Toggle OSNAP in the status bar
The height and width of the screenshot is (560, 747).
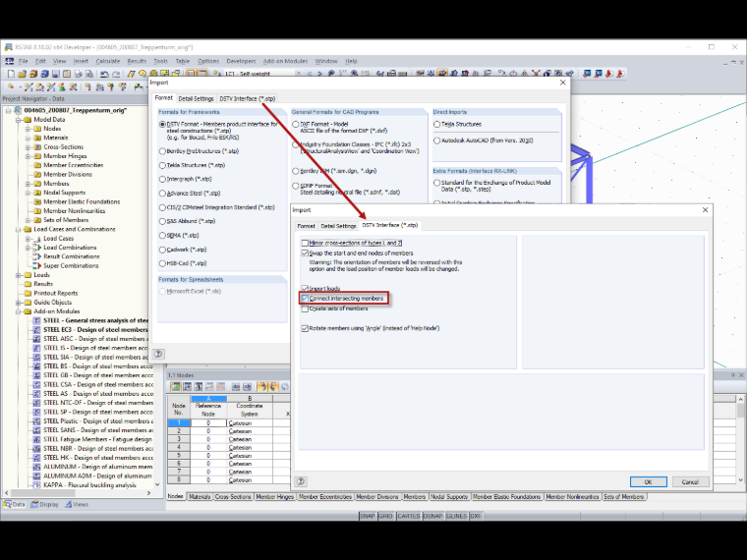click(433, 516)
